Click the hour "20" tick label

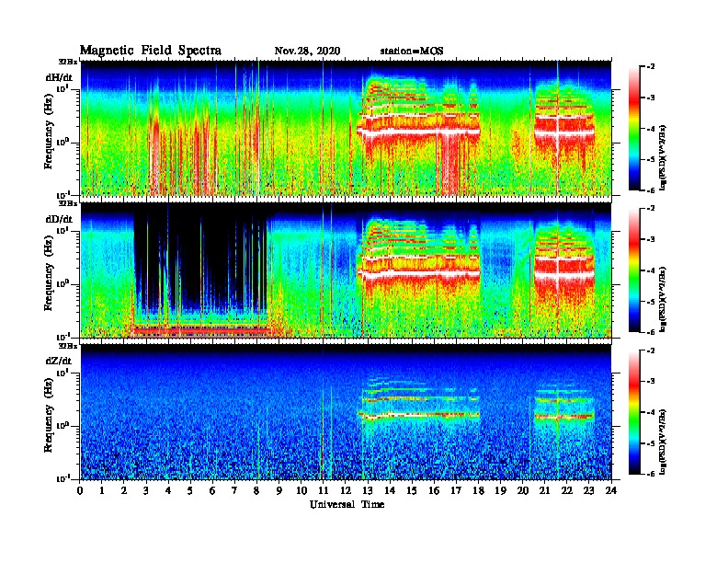[522, 490]
